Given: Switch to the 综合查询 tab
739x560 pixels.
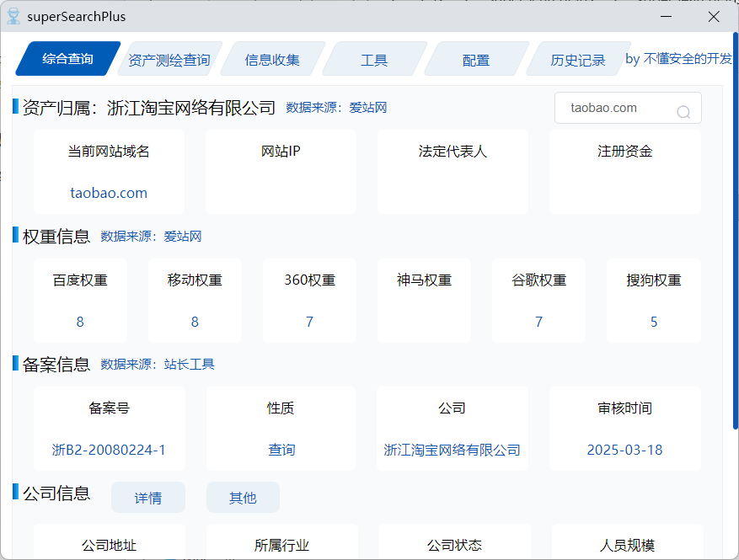Looking at the screenshot, I should coord(68,59).
